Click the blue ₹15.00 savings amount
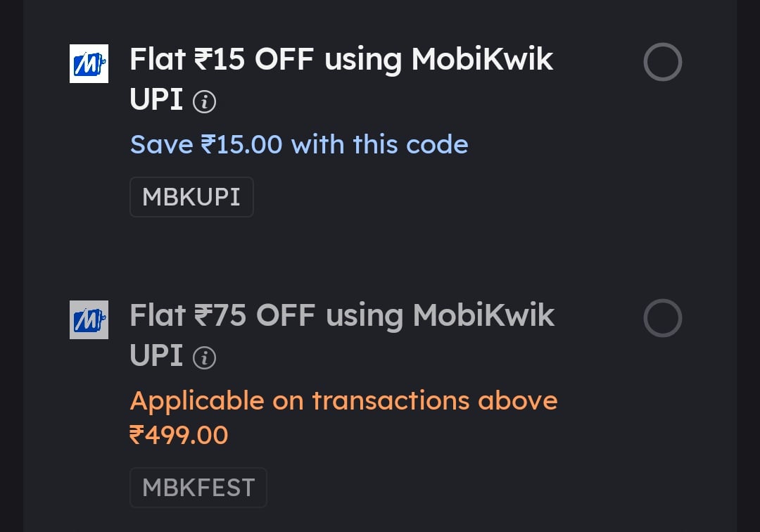The width and height of the screenshot is (760, 532). click(241, 144)
